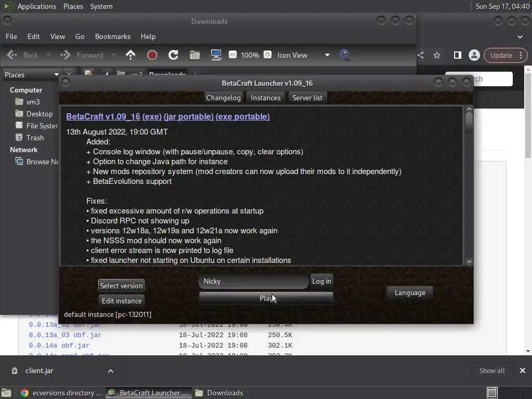Open the Applications menu
This screenshot has height=399, width=532.
[37, 6]
